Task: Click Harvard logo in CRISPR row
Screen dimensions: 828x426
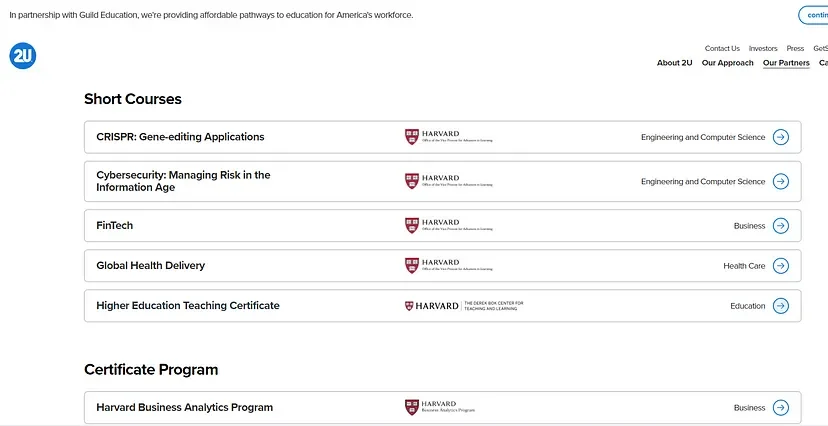Action: point(448,137)
